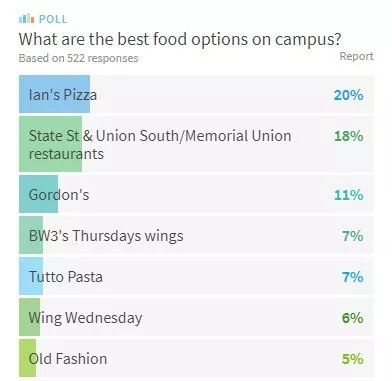This screenshot has height=381, width=392.
Task: Click the POLL label
Action: (x=53, y=19)
